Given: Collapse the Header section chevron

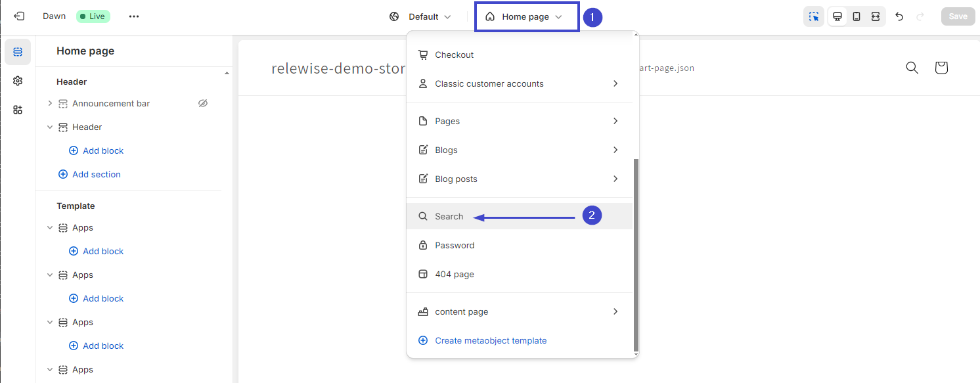Looking at the screenshot, I should 49,127.
